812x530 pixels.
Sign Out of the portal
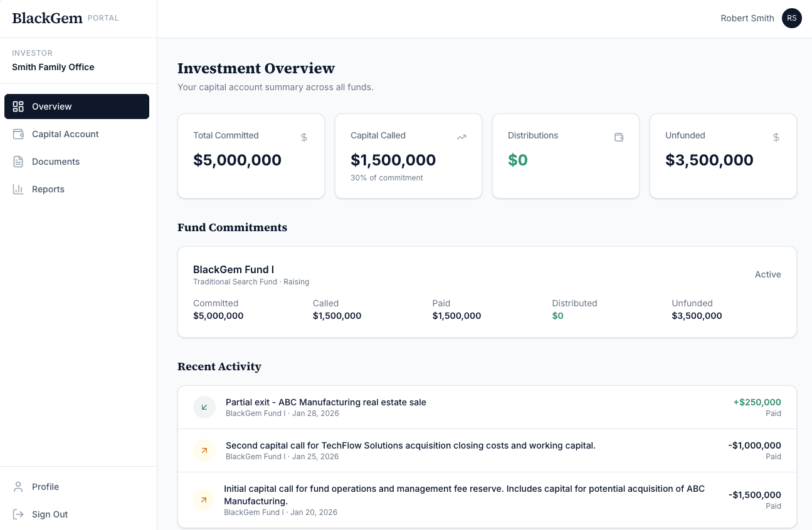pyautogui.click(x=76, y=514)
